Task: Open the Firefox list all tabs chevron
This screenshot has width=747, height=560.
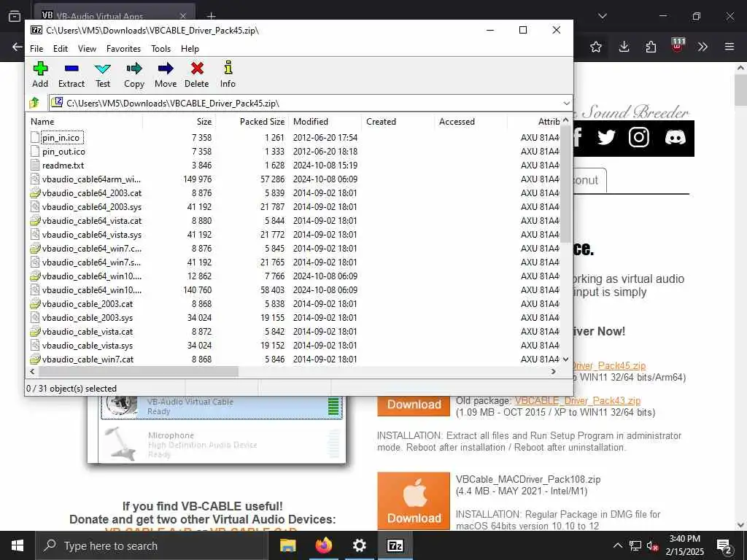Action: coord(602,16)
